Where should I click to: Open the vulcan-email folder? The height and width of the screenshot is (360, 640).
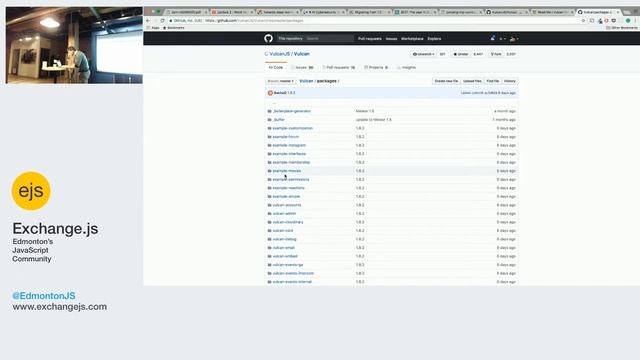tap(283, 248)
